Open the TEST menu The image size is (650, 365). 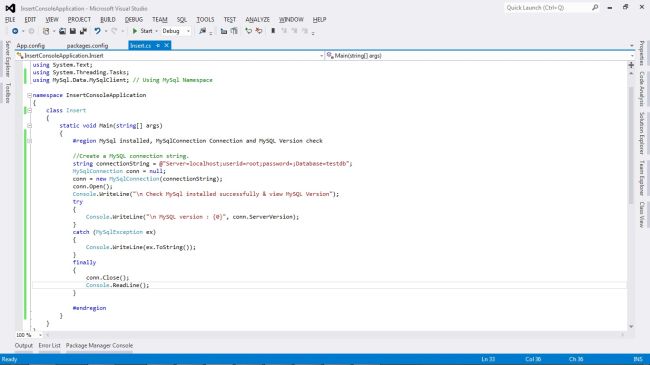click(x=230, y=19)
